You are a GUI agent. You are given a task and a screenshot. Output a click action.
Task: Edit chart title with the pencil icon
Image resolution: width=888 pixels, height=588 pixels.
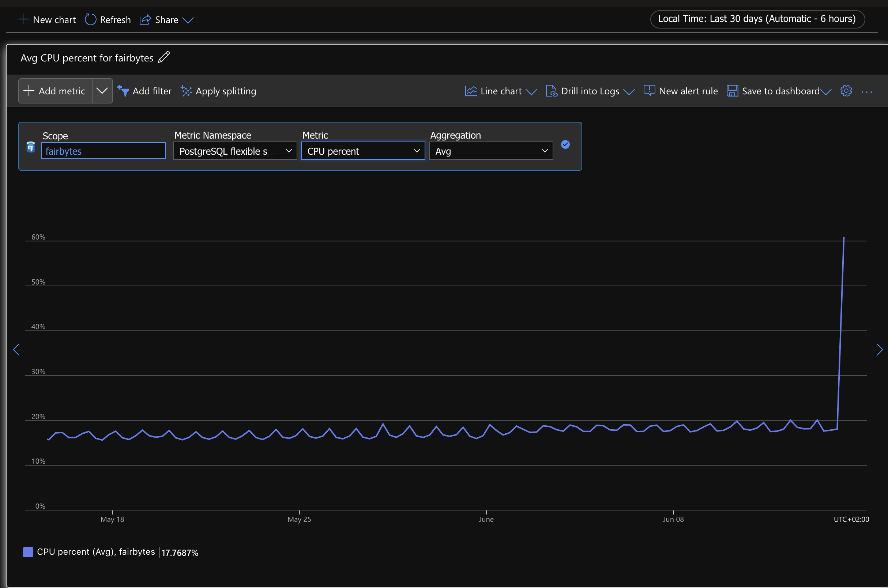[x=164, y=57]
